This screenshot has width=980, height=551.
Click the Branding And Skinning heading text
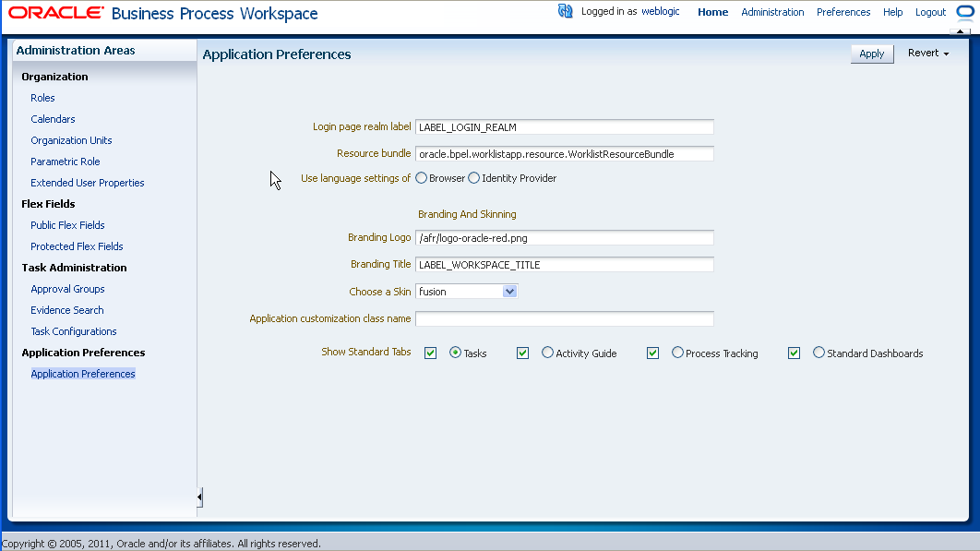point(467,214)
